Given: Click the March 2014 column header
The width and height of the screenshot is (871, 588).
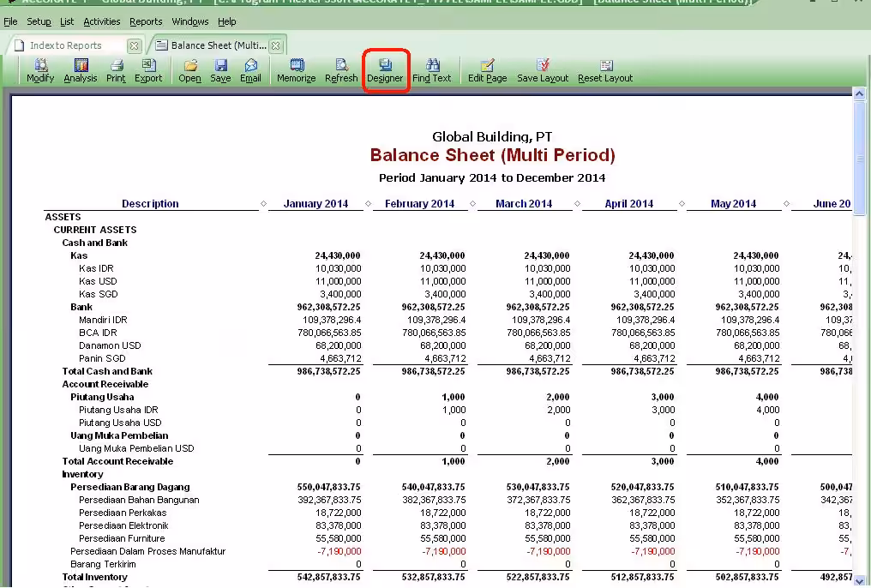Looking at the screenshot, I should [x=524, y=204].
